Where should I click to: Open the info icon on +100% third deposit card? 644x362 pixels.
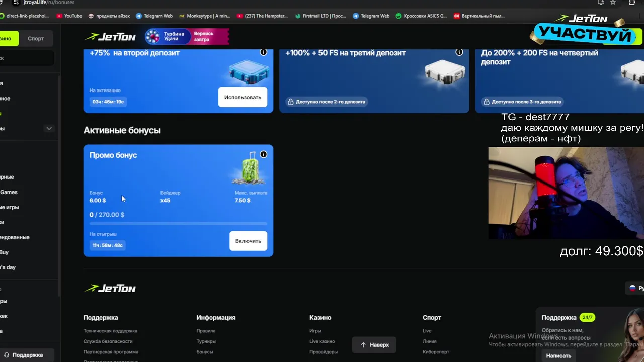point(459,52)
